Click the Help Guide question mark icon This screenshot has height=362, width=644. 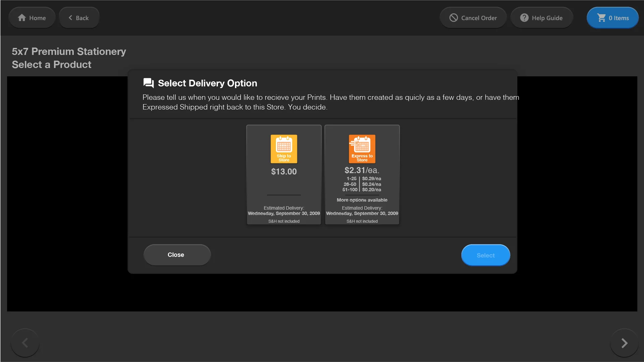pyautogui.click(x=524, y=18)
